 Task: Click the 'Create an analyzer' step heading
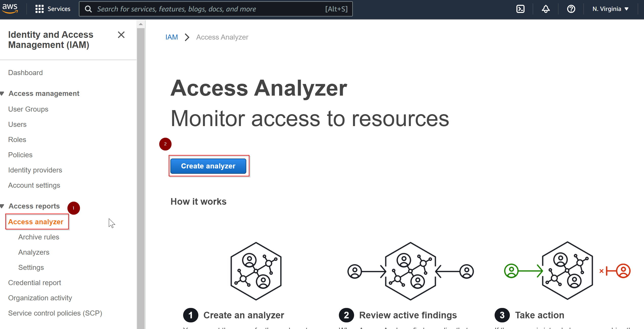244,315
